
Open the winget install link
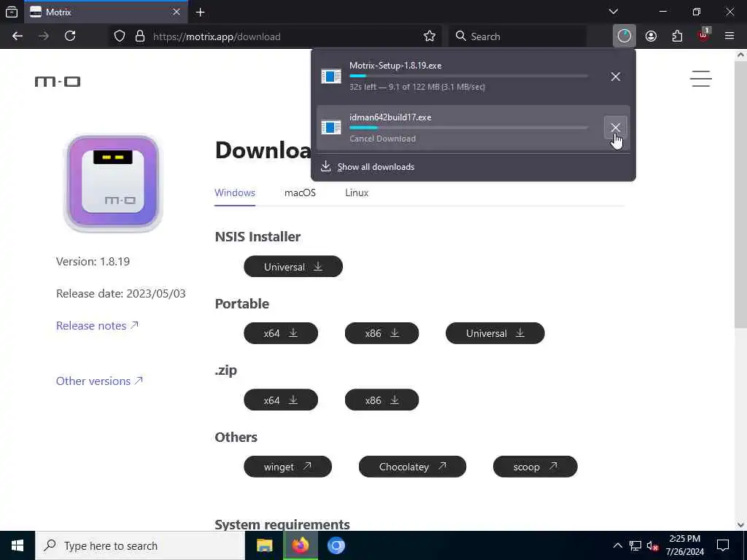pyautogui.click(x=287, y=467)
